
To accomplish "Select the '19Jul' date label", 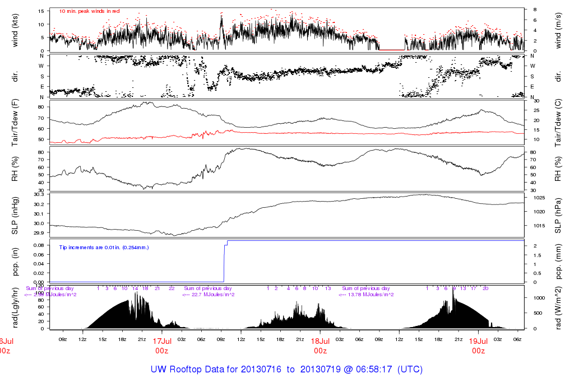I will pos(479,341).
